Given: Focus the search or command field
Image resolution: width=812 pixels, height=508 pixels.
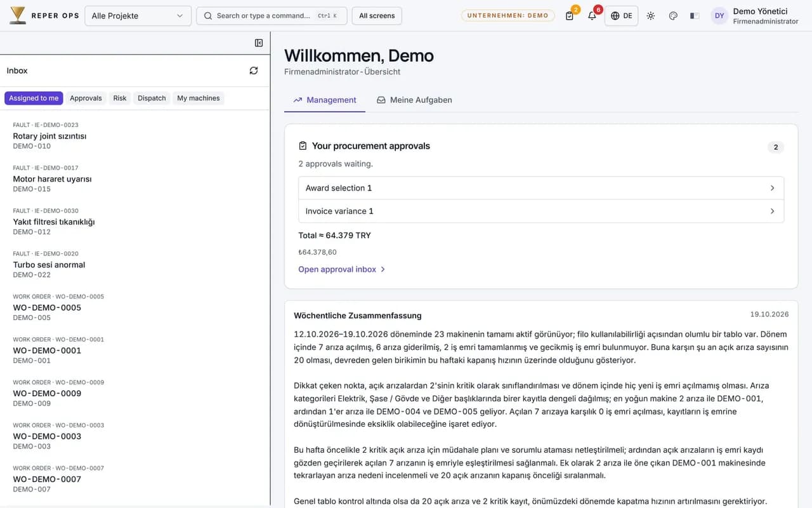Looking at the screenshot, I should pyautogui.click(x=272, y=16).
